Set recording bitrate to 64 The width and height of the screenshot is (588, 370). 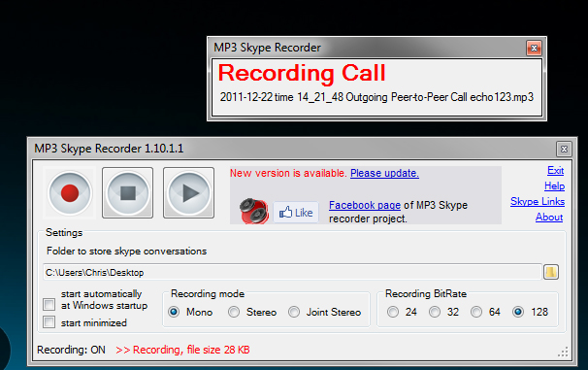[x=476, y=312]
